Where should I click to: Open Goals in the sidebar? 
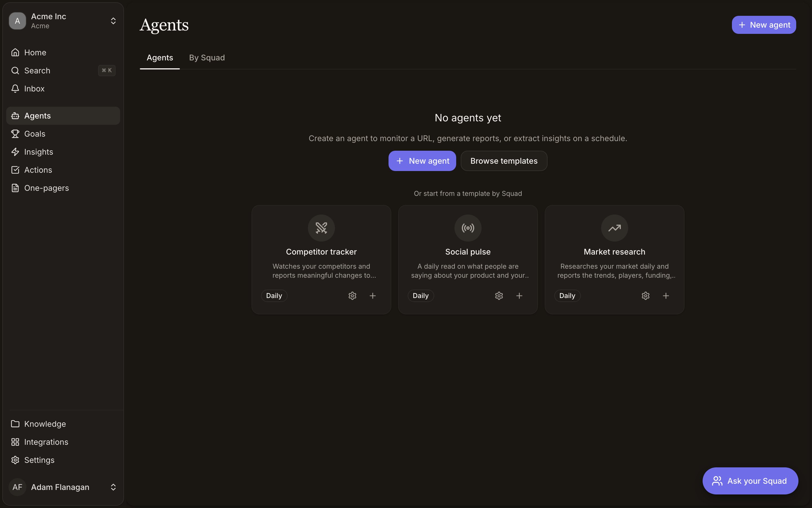coord(63,134)
